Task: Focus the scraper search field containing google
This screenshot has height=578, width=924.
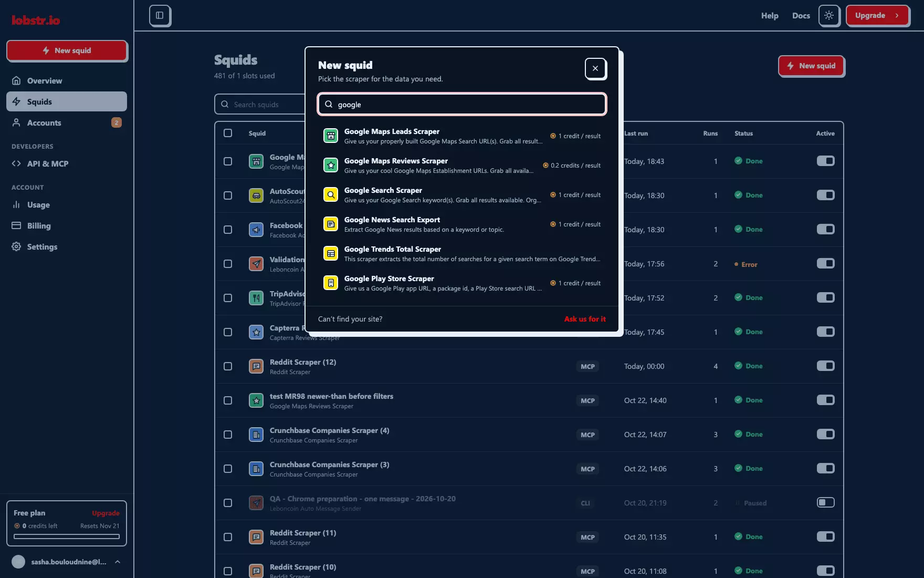Action: click(462, 104)
